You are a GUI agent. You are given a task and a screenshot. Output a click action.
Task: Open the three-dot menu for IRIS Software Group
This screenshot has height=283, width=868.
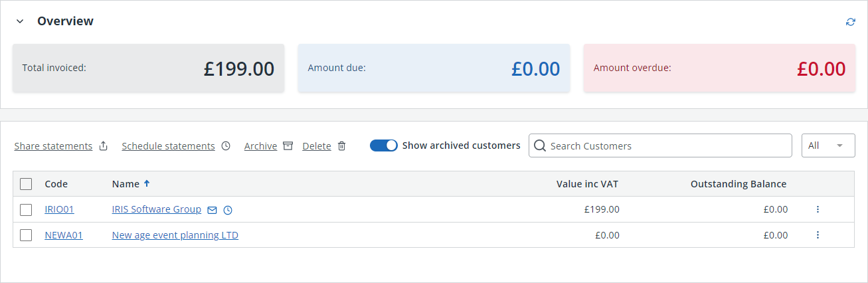(818, 209)
